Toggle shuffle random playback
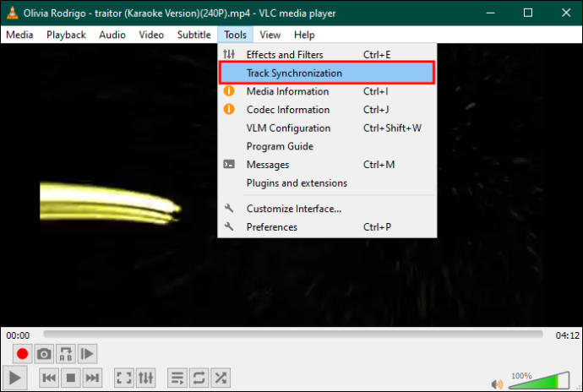 point(221,378)
